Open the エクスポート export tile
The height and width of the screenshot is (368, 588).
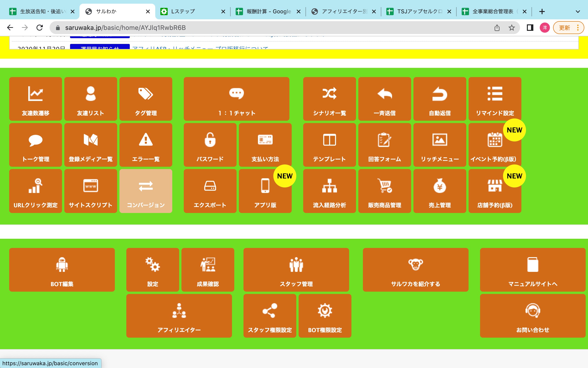click(210, 191)
